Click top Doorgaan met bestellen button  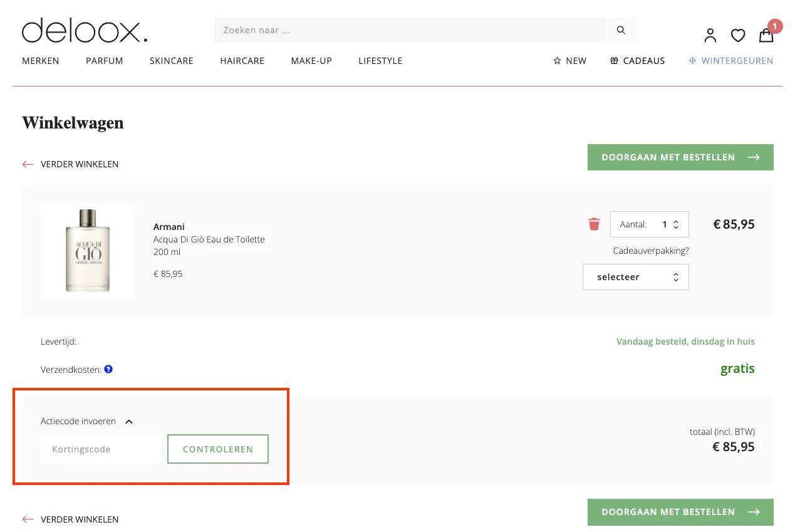coord(680,157)
